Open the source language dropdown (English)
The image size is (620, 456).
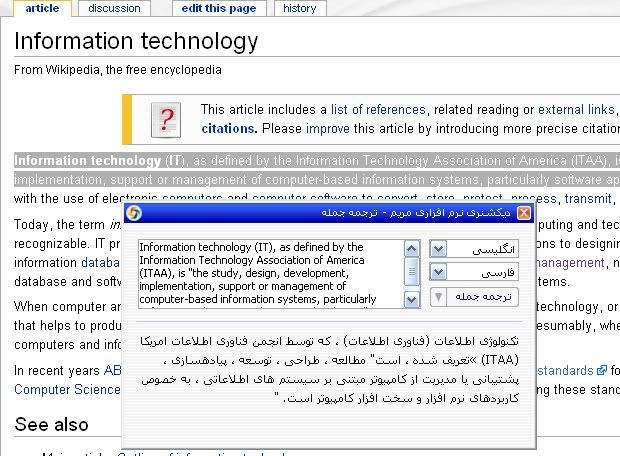[438, 249]
